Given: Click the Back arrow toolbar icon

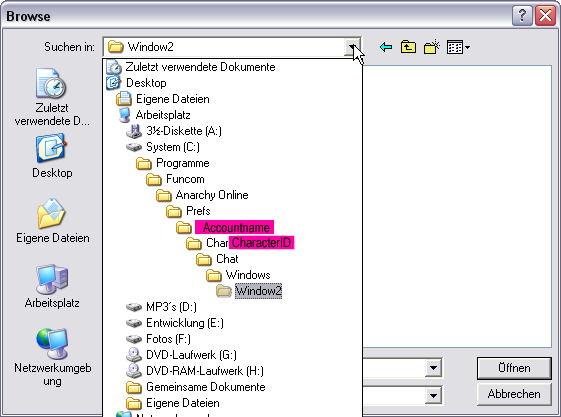Looking at the screenshot, I should point(386,47).
